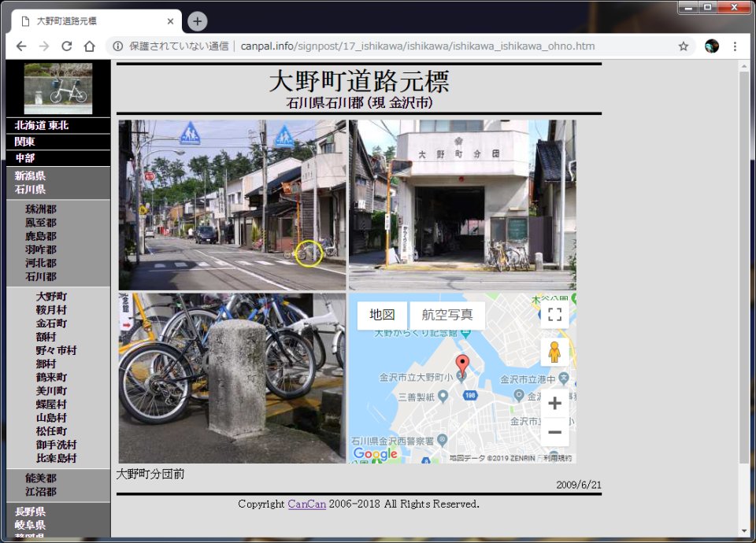The width and height of the screenshot is (756, 543).
Task: Open 石川郡 in the sidebar
Action: 40,276
